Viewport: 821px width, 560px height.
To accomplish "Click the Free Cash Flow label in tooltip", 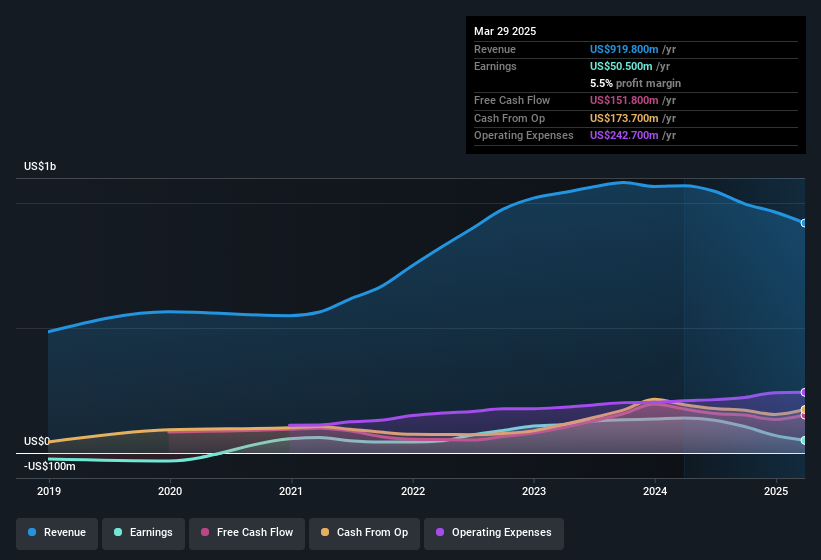I will [x=512, y=100].
